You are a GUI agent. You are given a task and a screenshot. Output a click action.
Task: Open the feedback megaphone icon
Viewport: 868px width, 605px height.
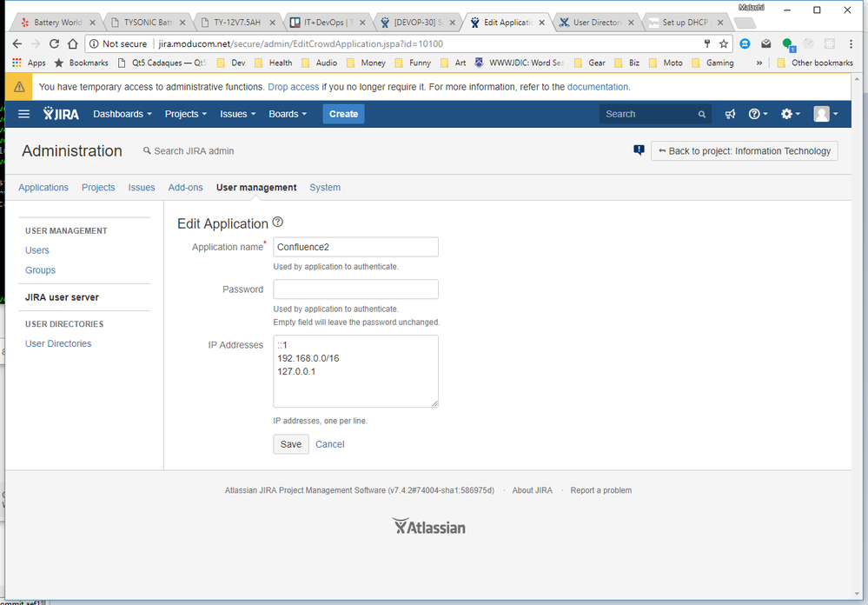[x=730, y=114]
